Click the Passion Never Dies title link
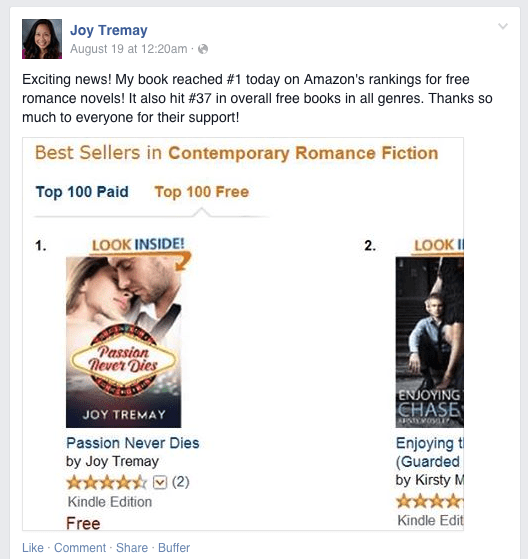The width and height of the screenshot is (528, 559). [133, 443]
